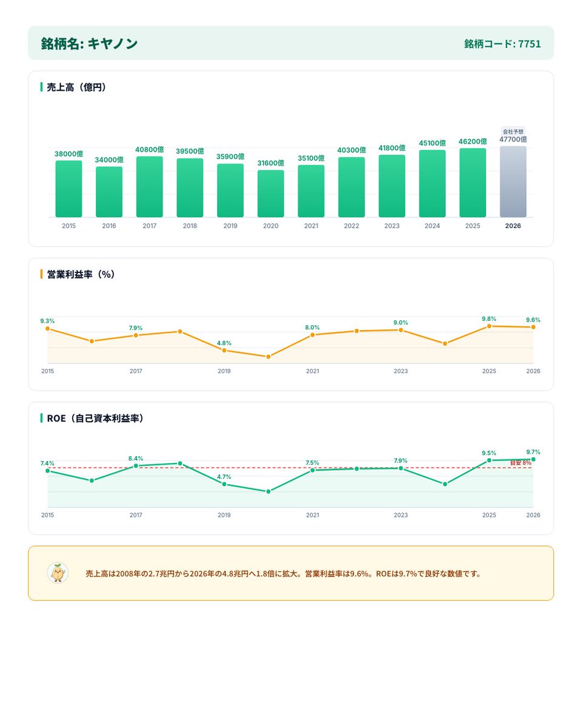The width and height of the screenshot is (582, 728).
Task: Select the 2025 revenue bar
Action: pyautogui.click(x=473, y=183)
